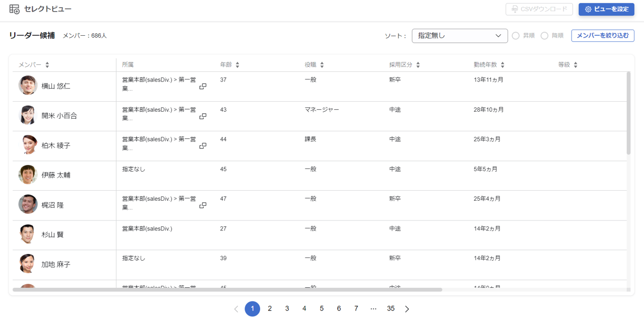Click 5年5ヵ月 tenure cell
The width and height of the screenshot is (644, 320).
[486, 169]
